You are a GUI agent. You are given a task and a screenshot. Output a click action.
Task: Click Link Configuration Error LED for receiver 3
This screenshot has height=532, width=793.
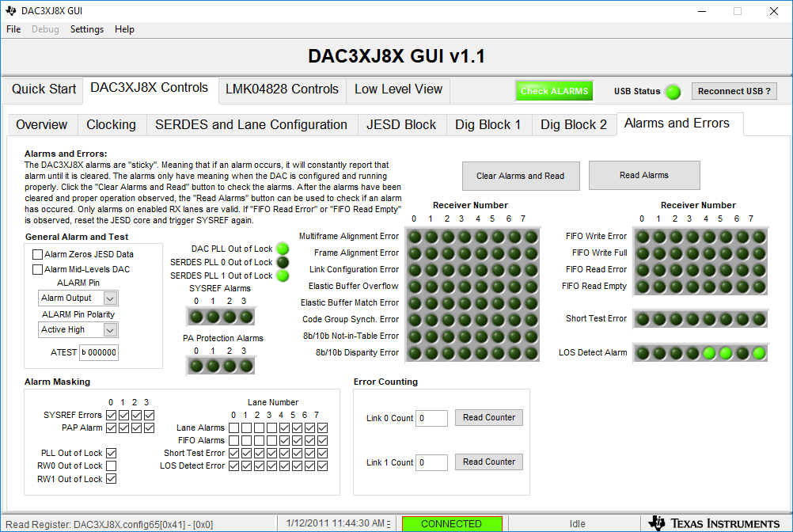click(x=465, y=270)
